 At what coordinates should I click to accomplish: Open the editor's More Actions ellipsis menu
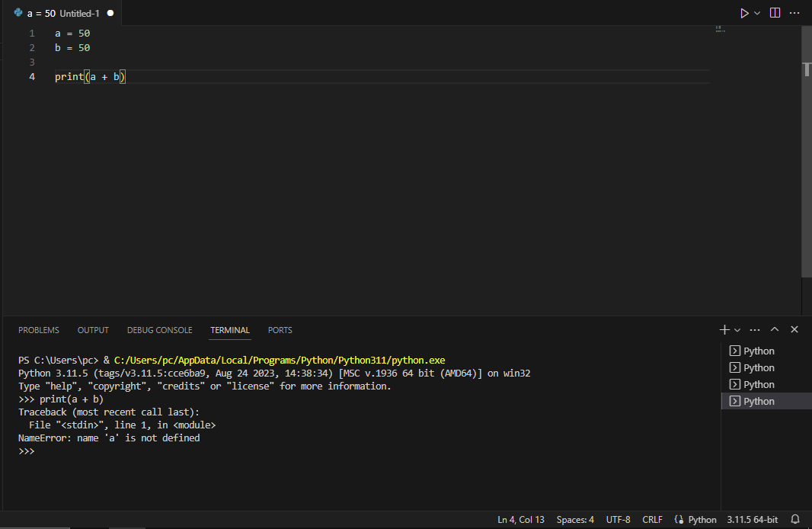click(794, 13)
